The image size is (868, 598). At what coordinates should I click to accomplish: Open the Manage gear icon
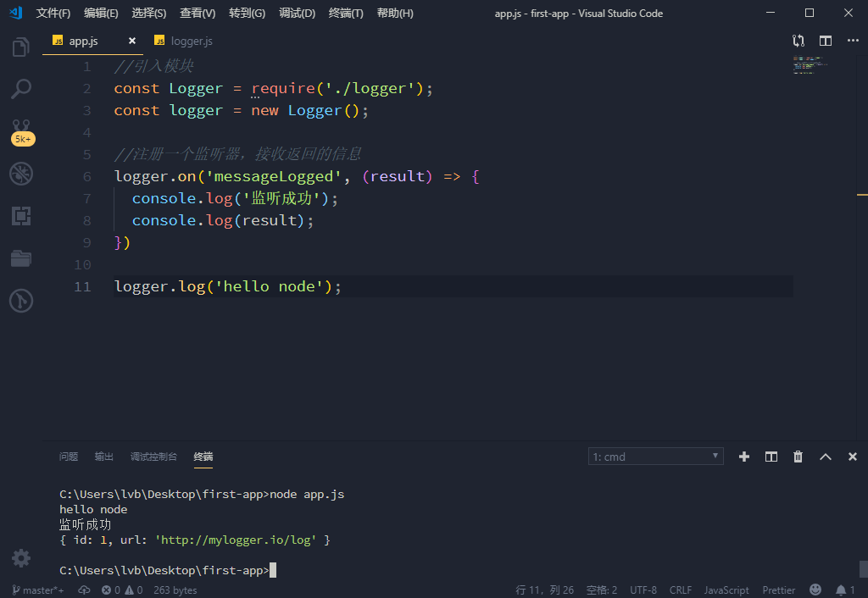21,558
